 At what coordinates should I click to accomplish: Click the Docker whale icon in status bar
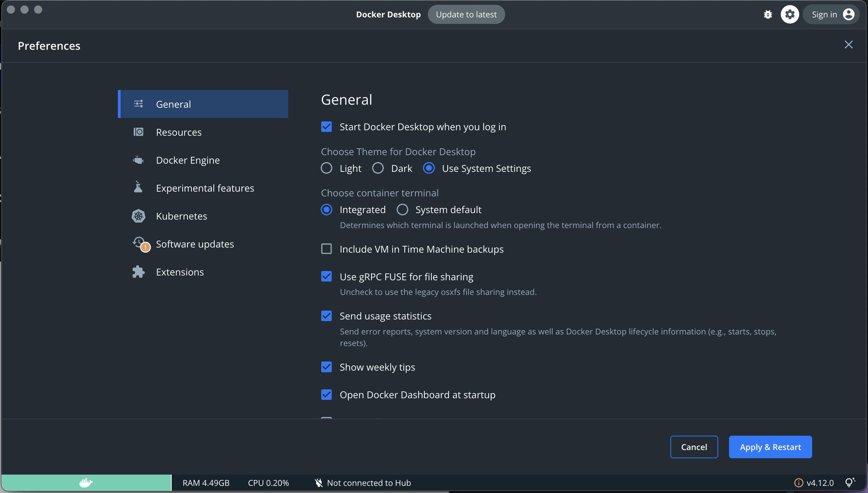coord(86,483)
